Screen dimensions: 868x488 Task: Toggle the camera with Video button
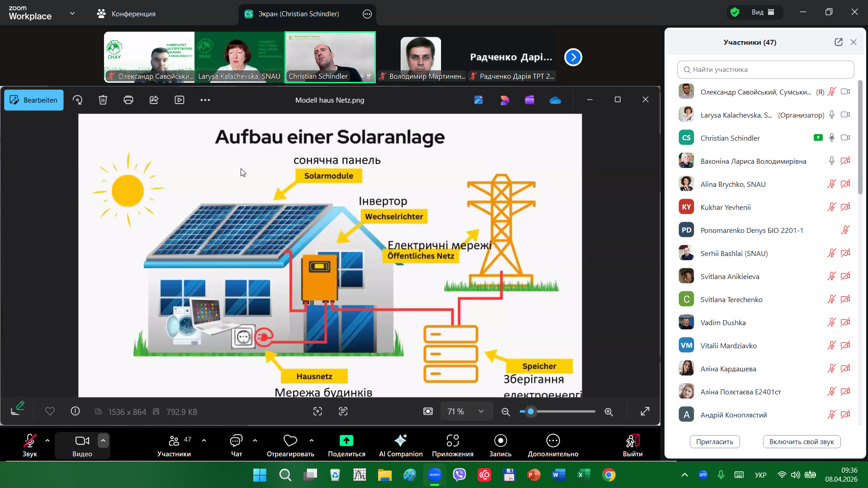pos(82,445)
